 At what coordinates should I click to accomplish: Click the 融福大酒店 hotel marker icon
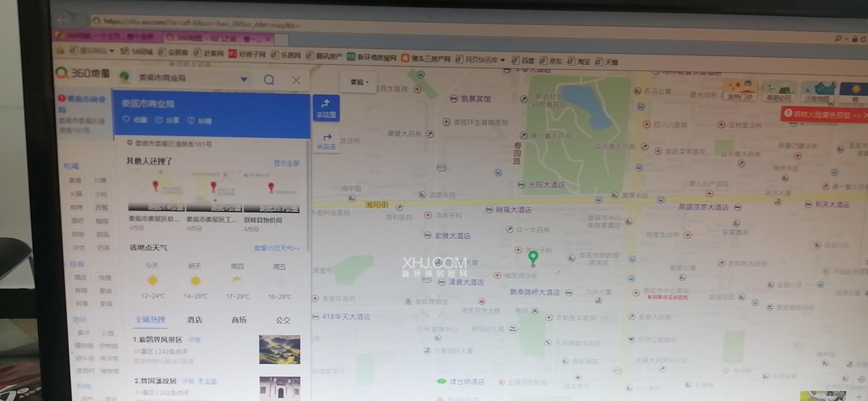489,210
